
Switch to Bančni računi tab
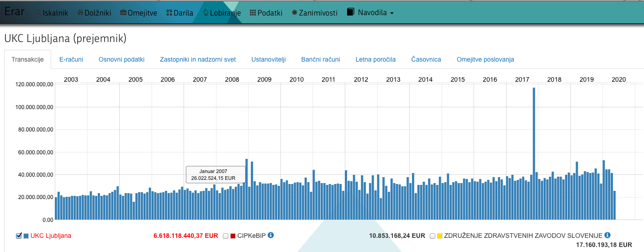321,59
